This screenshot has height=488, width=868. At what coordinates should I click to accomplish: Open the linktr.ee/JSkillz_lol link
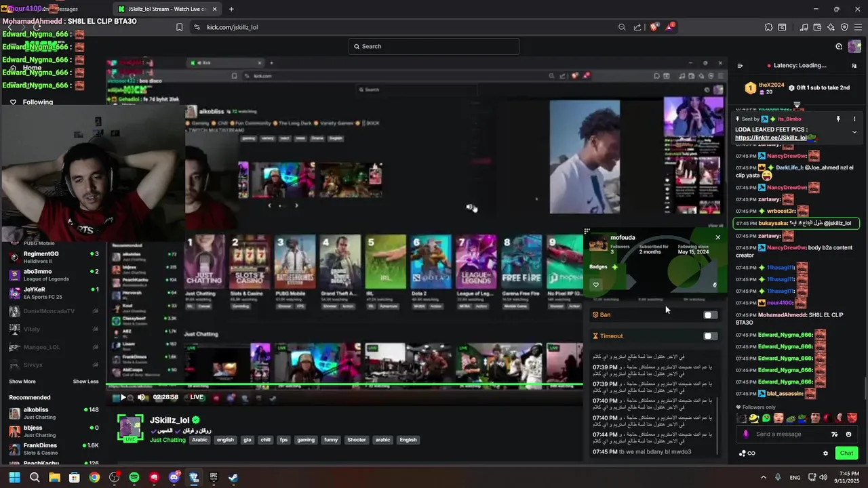point(771,138)
